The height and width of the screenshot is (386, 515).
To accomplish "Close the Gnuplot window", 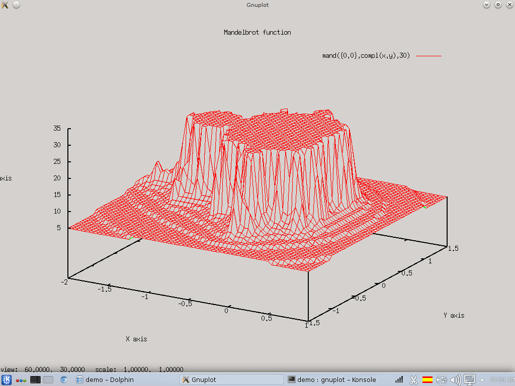I will [x=510, y=5].
